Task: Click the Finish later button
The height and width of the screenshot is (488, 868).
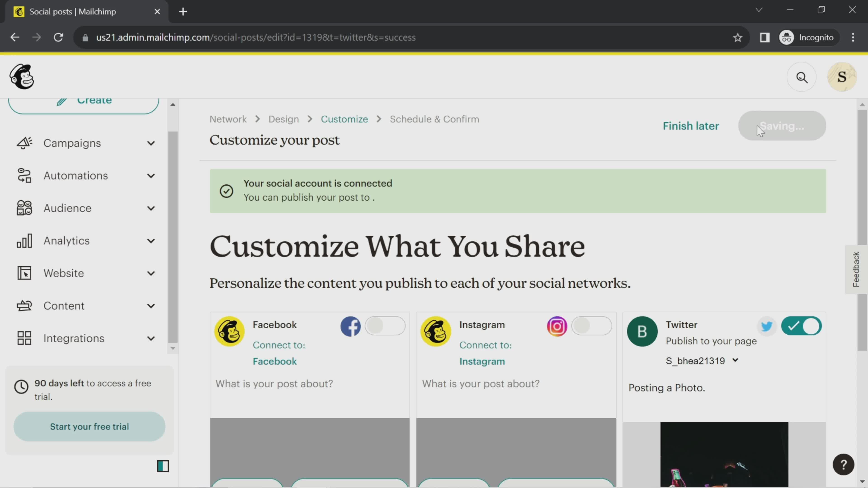Action: point(691,126)
